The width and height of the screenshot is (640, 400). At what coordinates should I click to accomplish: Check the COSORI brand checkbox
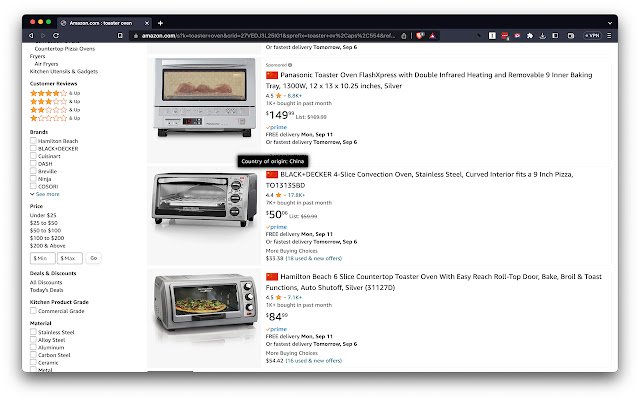[x=33, y=186]
